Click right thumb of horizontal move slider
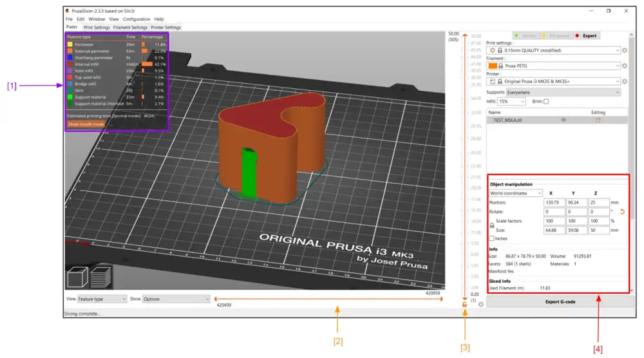The width and height of the screenshot is (644, 358). point(442,299)
